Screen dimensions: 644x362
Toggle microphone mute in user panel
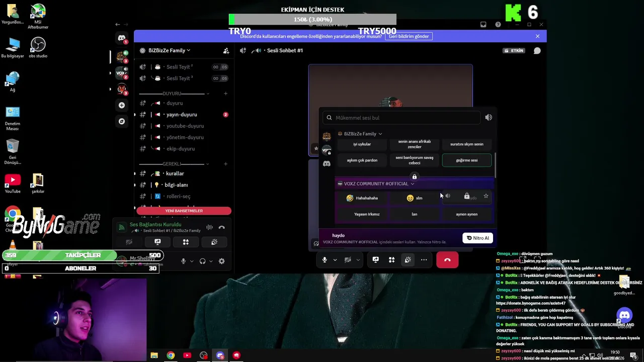click(x=183, y=261)
